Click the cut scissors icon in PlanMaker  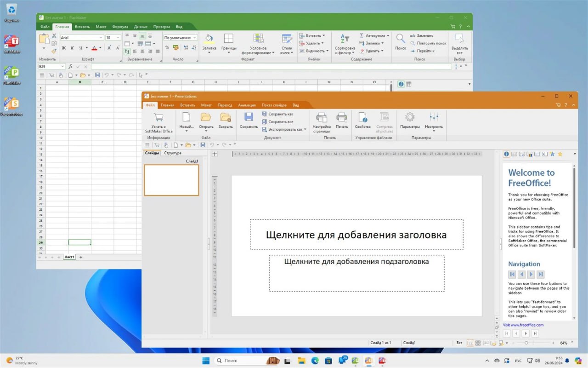coord(54,35)
